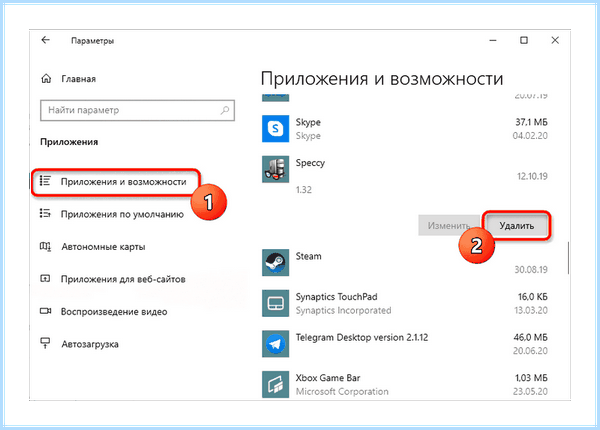Select the Skype app icon
The image size is (600, 430).
[276, 129]
